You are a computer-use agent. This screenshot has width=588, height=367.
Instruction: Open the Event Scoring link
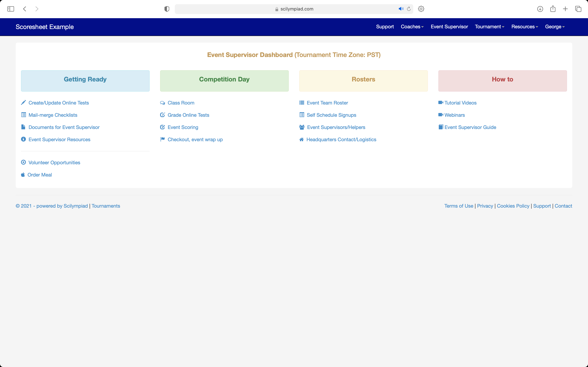coord(183,127)
